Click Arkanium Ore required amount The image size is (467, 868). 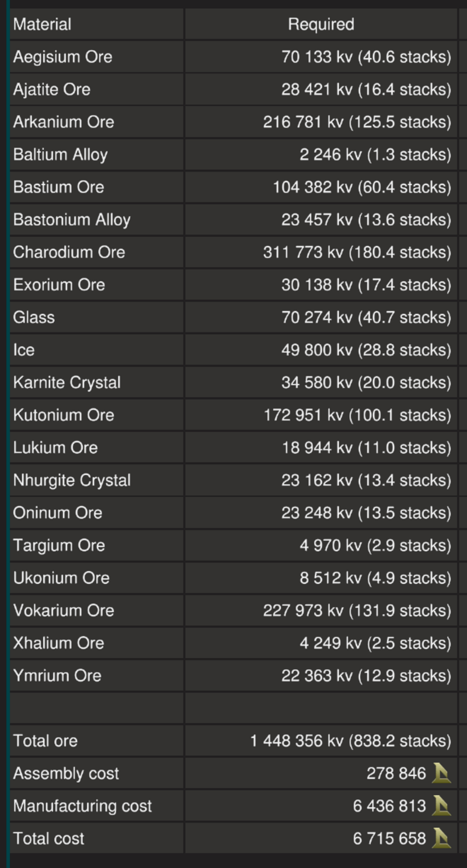[357, 123]
